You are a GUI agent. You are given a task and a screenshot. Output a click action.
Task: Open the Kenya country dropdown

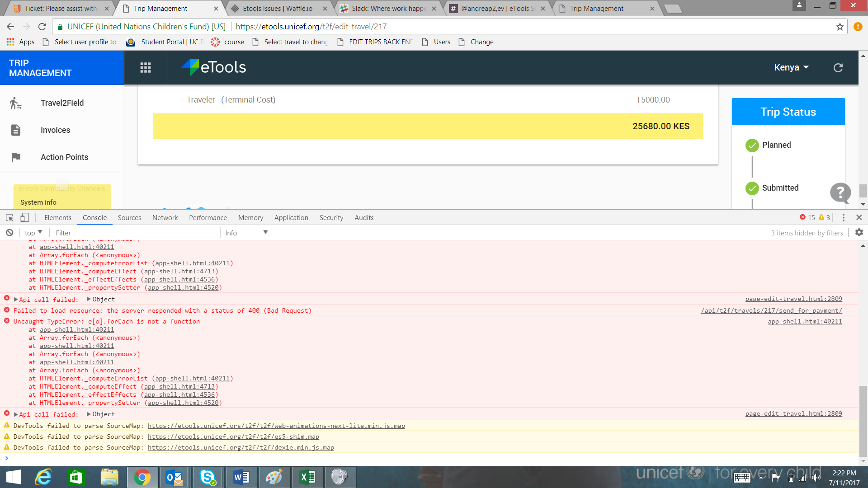tap(791, 67)
